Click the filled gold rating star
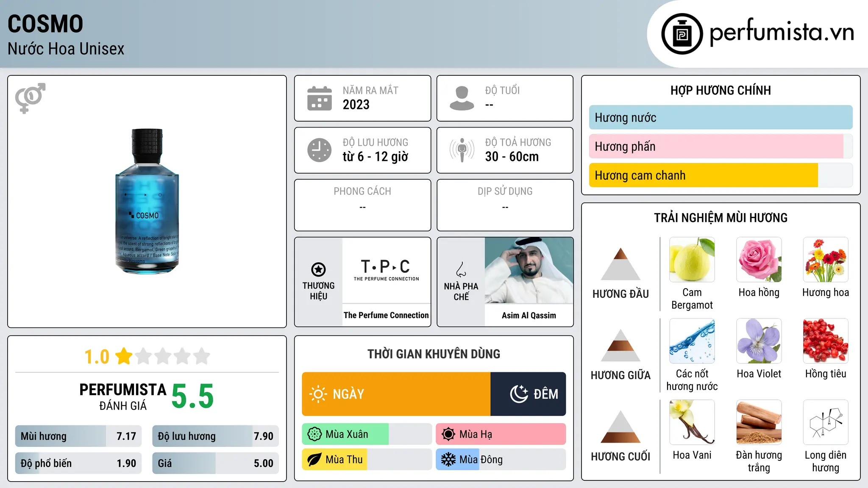The image size is (868, 488). coord(124,356)
